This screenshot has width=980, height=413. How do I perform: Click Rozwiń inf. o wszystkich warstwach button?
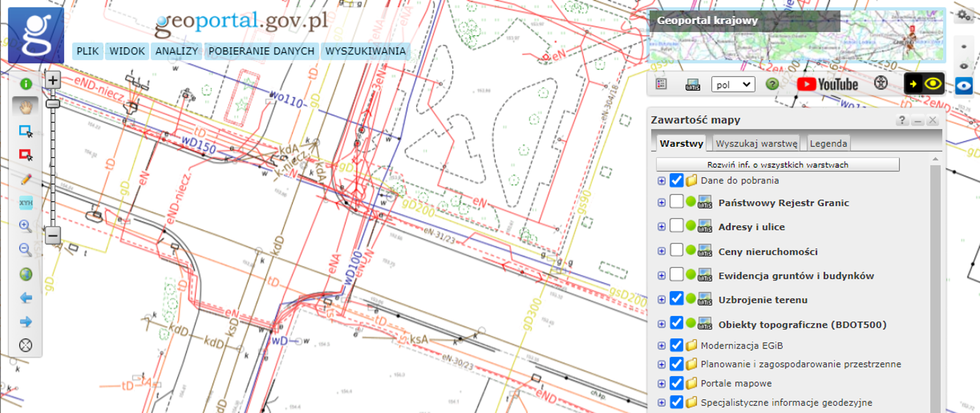(777, 165)
